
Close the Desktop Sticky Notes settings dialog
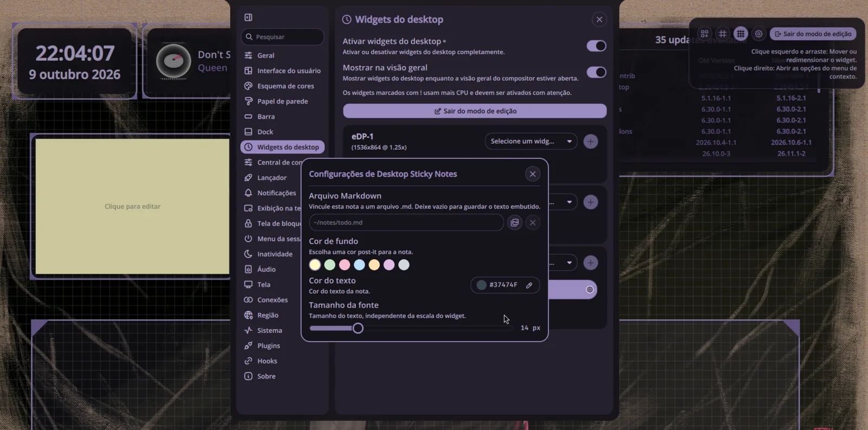[533, 174]
